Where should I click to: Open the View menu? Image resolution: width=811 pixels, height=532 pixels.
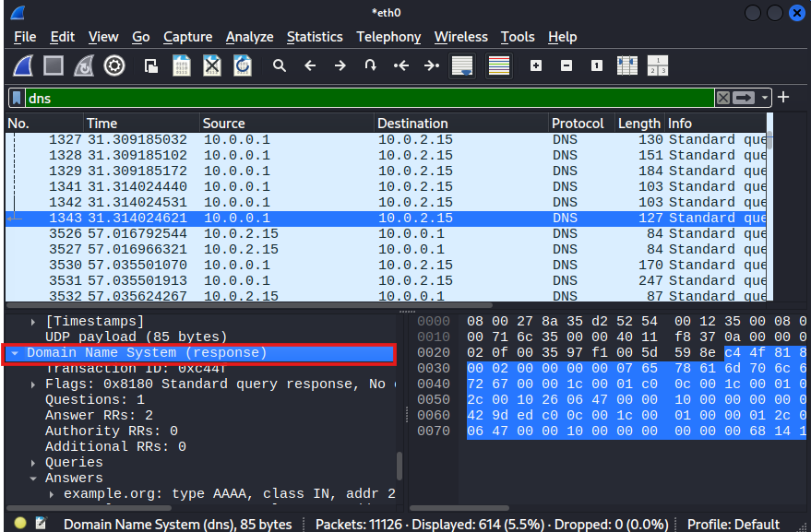(x=103, y=37)
